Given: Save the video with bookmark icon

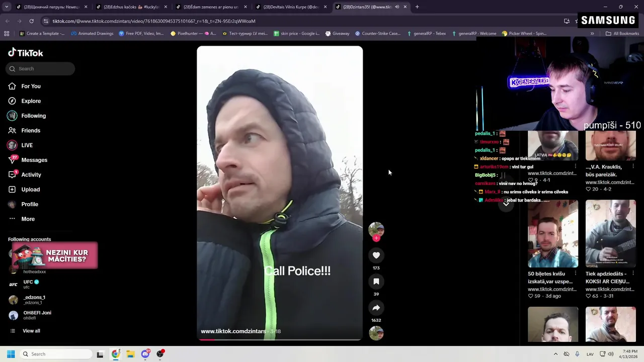Looking at the screenshot, I should tap(376, 282).
